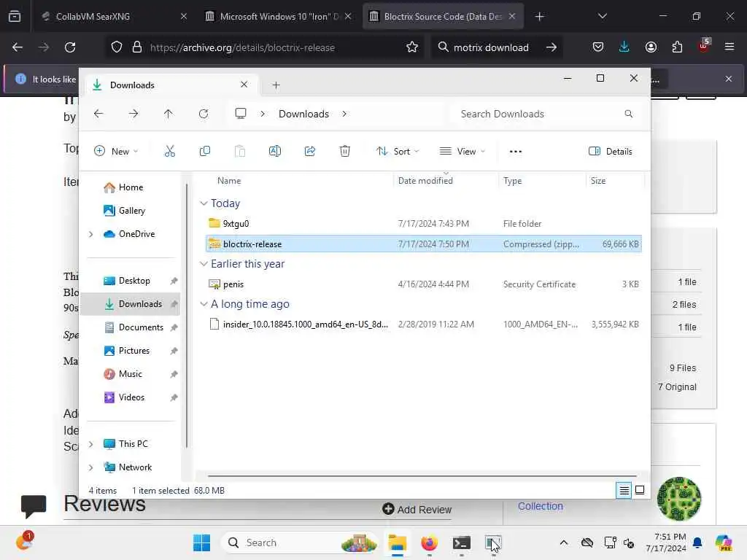The image size is (747, 560).
Task: Go back in File Explorer
Action: (x=98, y=114)
